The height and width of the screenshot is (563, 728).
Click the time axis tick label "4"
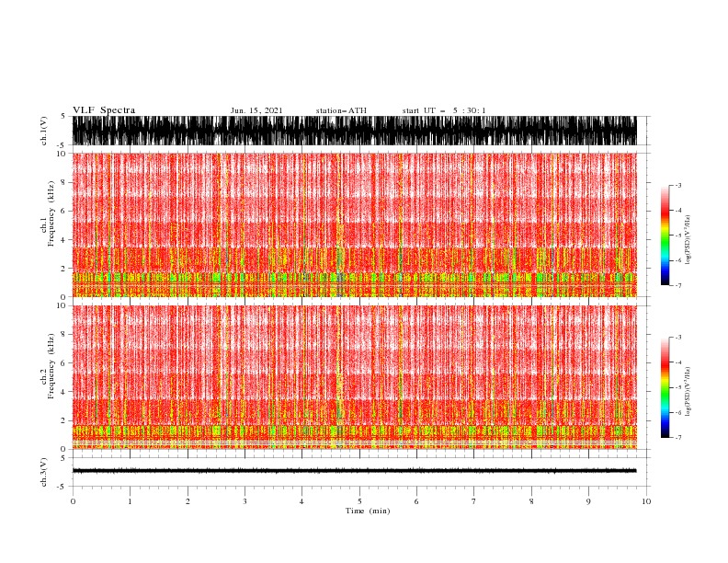coord(302,501)
